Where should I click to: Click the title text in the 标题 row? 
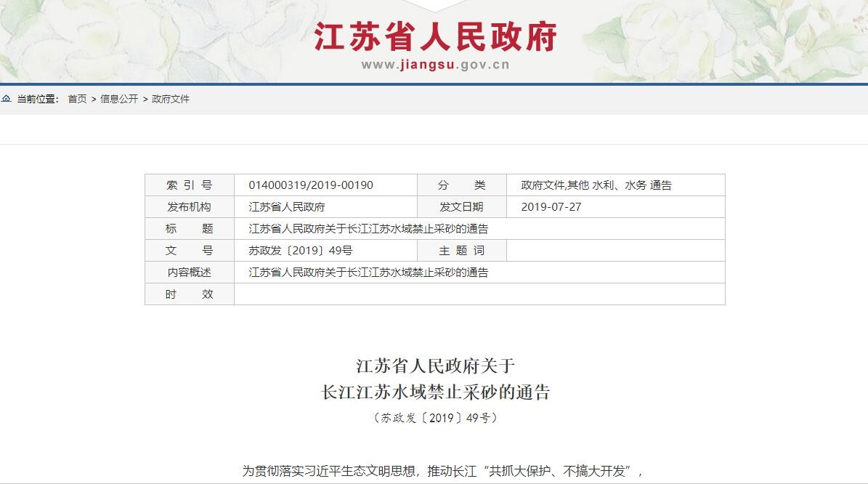(368, 229)
